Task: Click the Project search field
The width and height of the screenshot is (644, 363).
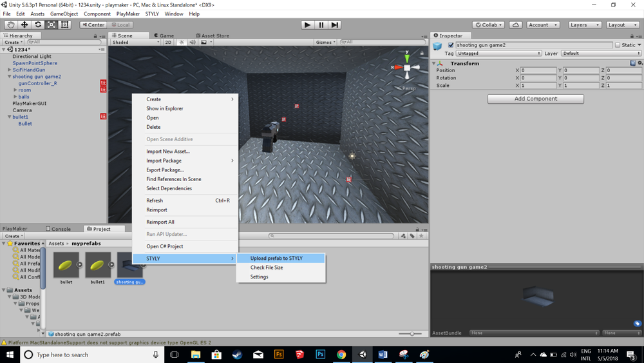Action: pyautogui.click(x=331, y=236)
